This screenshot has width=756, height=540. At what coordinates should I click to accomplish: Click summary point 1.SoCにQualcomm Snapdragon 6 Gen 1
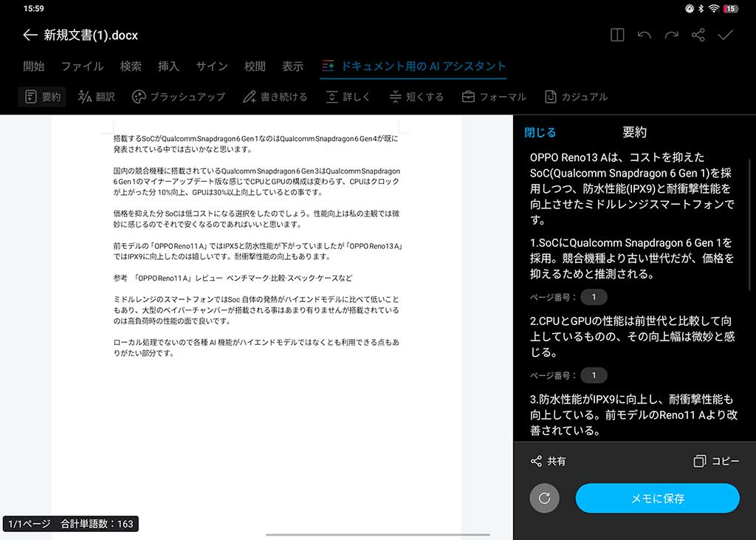click(x=632, y=258)
